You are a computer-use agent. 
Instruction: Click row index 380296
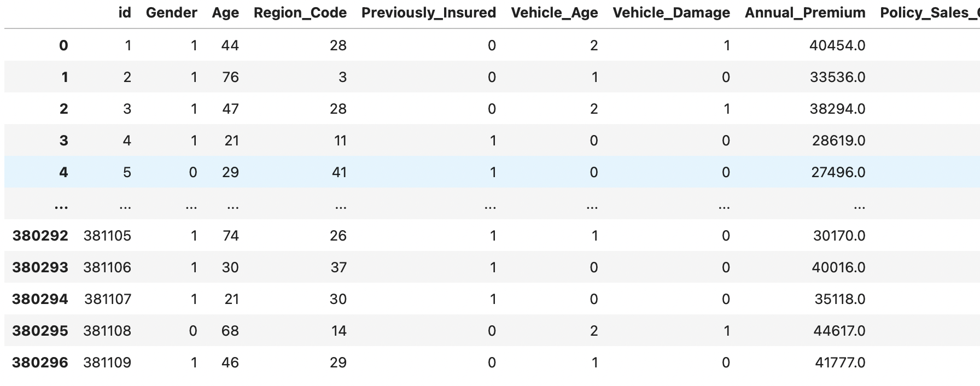40,362
